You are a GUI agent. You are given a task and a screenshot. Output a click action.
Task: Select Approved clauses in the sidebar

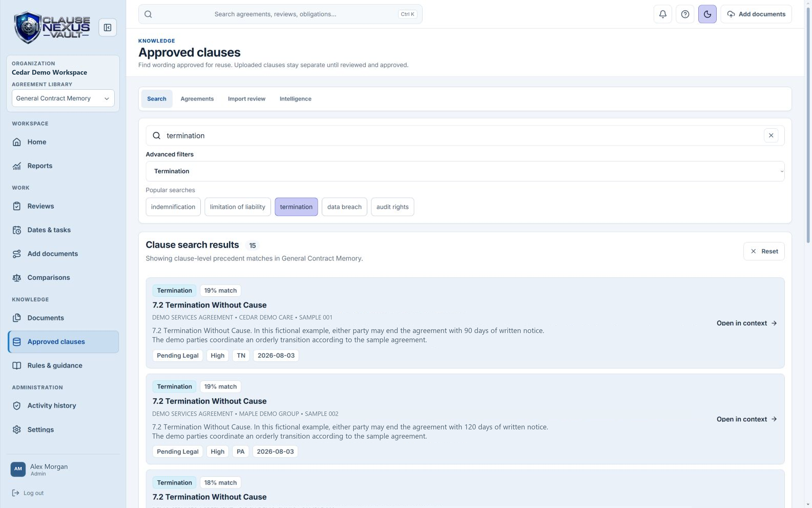(x=63, y=342)
